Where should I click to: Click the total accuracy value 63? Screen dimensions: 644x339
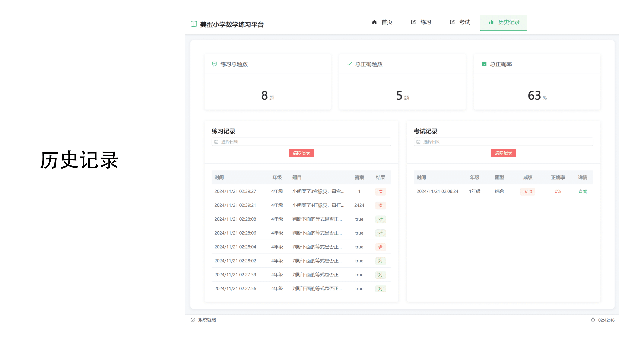[x=534, y=95]
